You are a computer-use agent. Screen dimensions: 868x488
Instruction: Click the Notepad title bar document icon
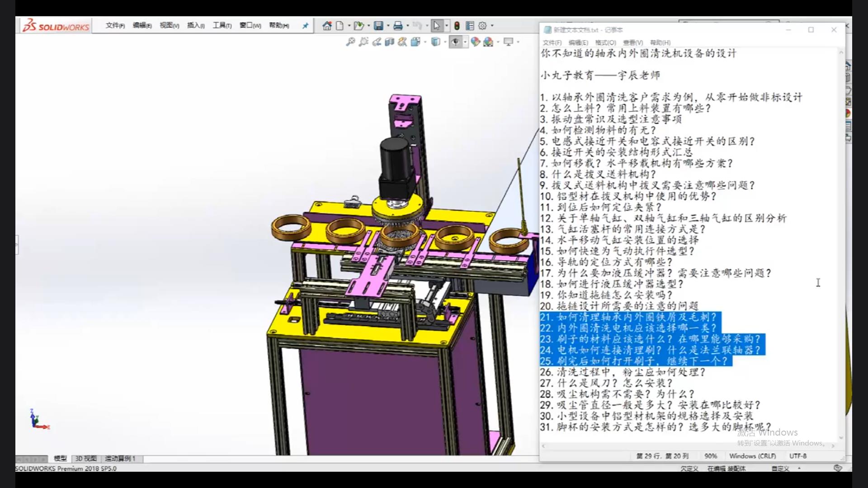547,30
